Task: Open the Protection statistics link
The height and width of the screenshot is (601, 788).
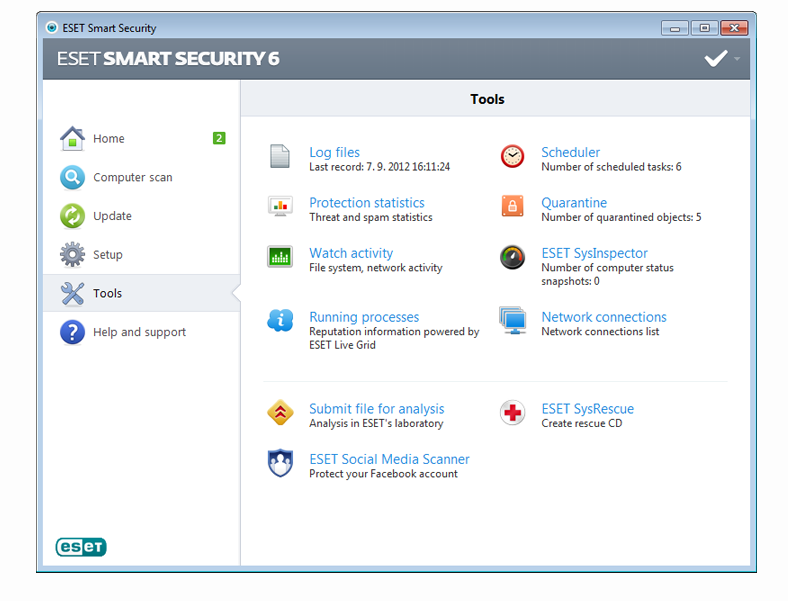Action: [367, 203]
